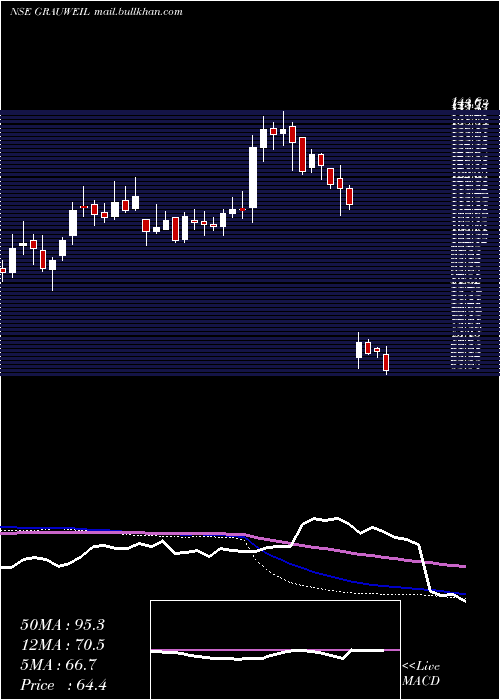Click the last red candlestick at the lowest price
The height and width of the screenshot is (700, 500).
coord(386,360)
